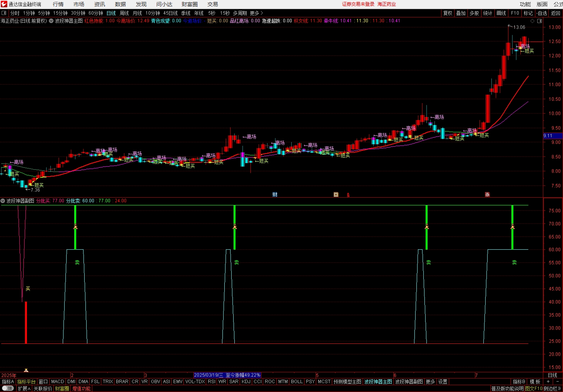The image size is (563, 392).
Task: Click the 多股 button
Action: 474,13
